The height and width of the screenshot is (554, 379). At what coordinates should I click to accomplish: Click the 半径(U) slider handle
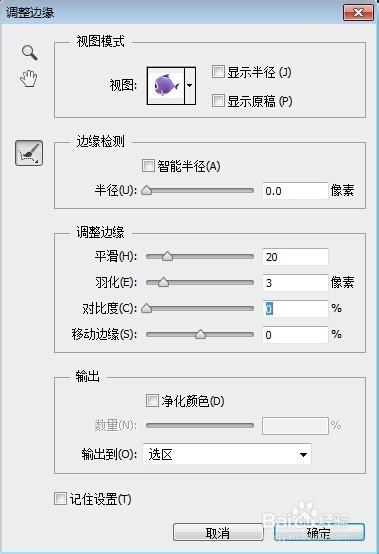point(147,190)
